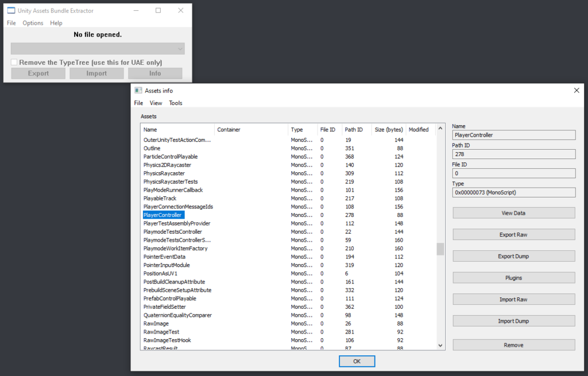Click the Export Raw button

coord(514,235)
